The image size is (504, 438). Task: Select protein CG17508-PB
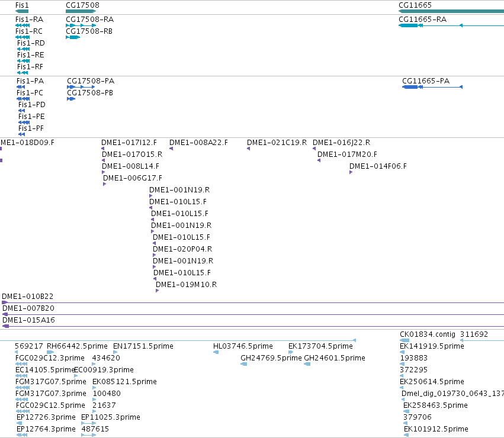click(x=71, y=99)
